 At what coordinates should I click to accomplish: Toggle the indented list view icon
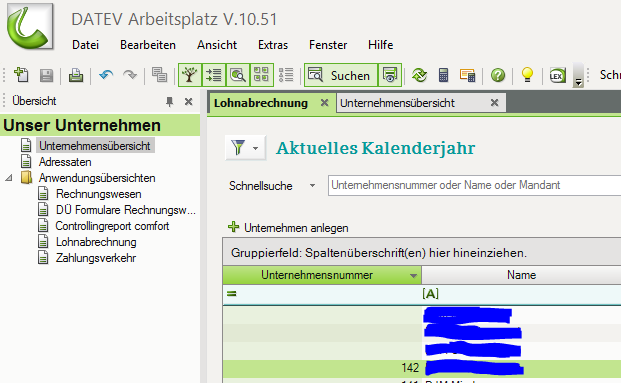(x=214, y=75)
